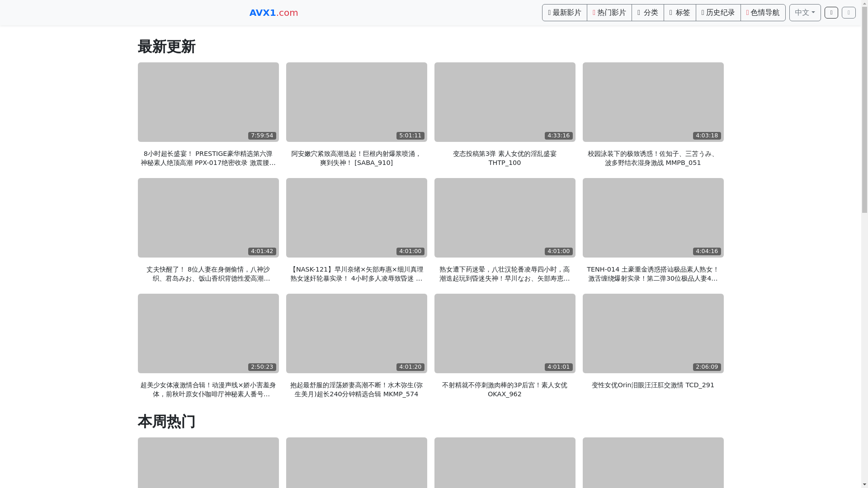Click the rightmost small icon button in the header
Screen dimensions: 868x488
click(849, 13)
